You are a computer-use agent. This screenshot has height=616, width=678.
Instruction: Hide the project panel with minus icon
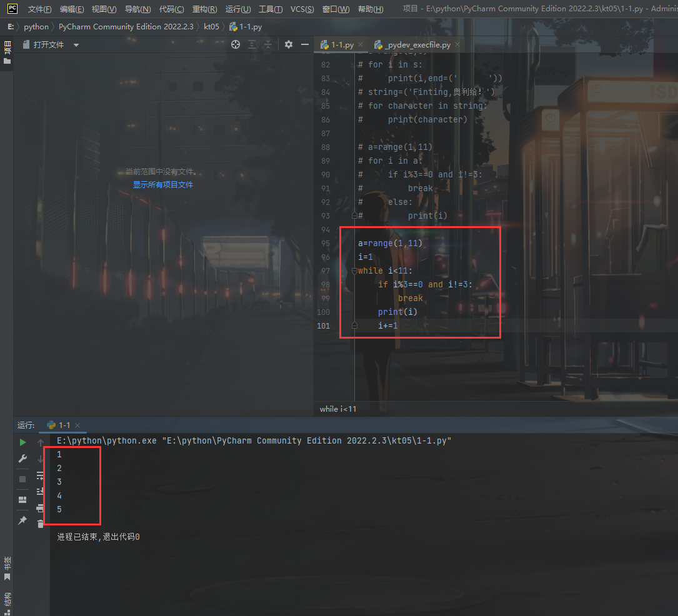coord(305,44)
